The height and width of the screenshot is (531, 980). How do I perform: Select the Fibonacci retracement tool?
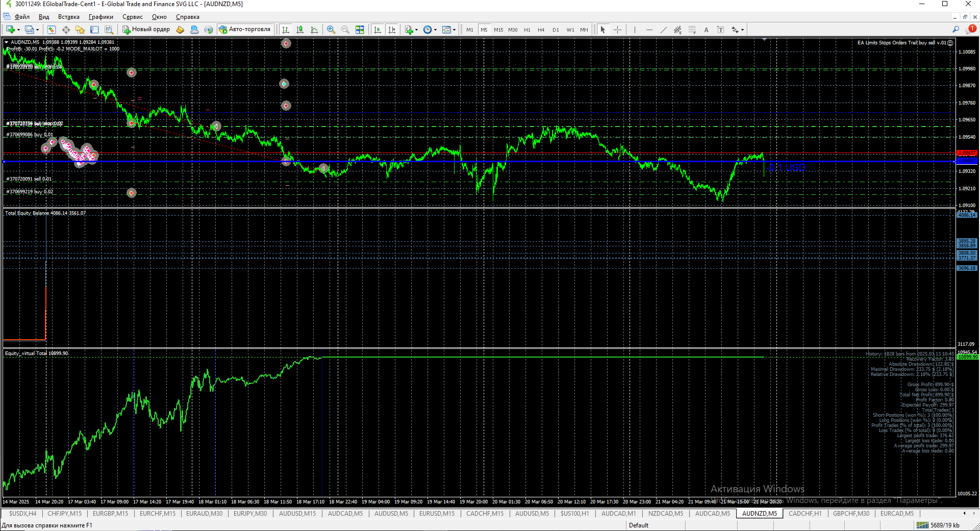(x=692, y=30)
